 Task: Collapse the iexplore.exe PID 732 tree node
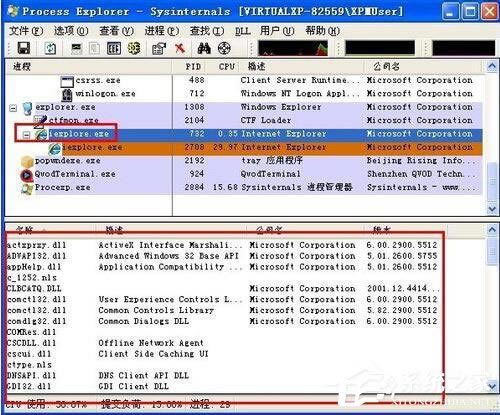[26, 135]
